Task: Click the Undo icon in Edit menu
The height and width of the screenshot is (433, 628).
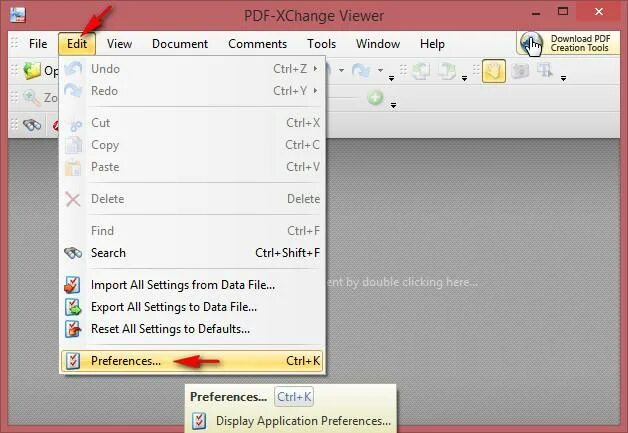Action: coord(73,69)
